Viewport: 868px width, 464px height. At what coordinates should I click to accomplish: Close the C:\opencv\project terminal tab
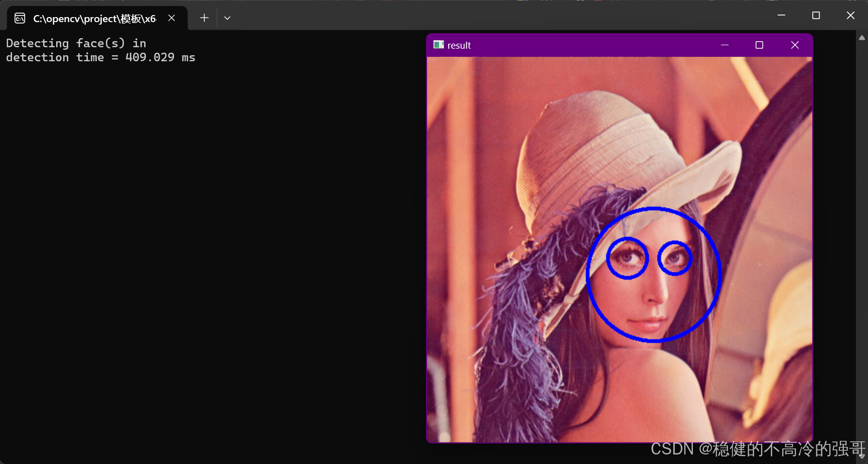[x=172, y=18]
